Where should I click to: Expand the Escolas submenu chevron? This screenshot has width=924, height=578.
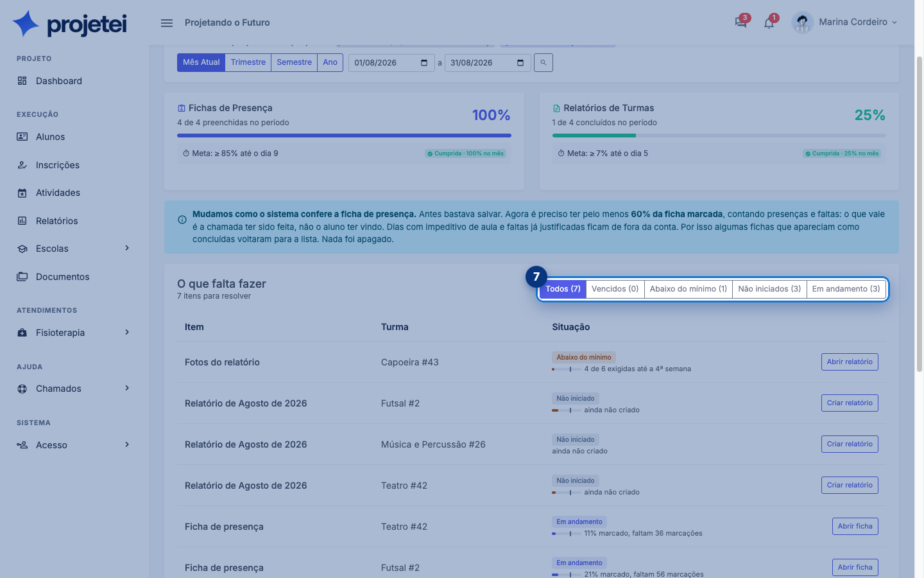click(x=127, y=248)
